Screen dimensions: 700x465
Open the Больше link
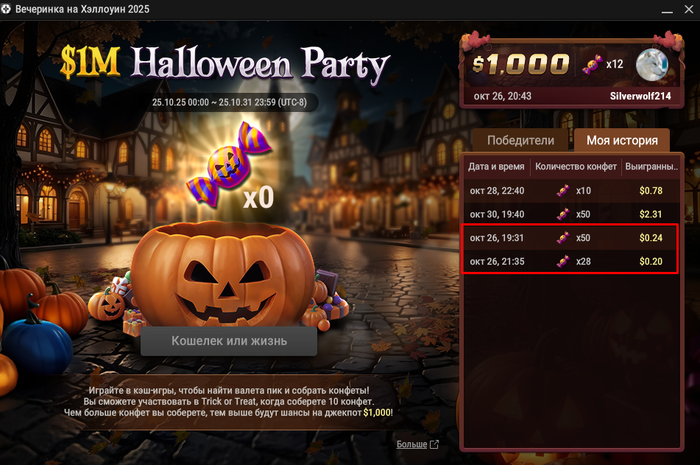[412, 444]
